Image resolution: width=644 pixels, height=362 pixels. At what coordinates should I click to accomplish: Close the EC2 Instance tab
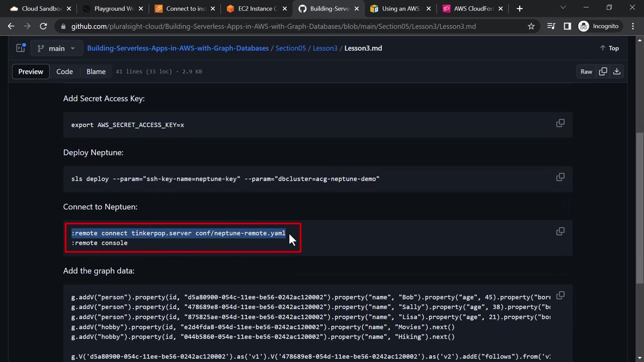click(285, 9)
